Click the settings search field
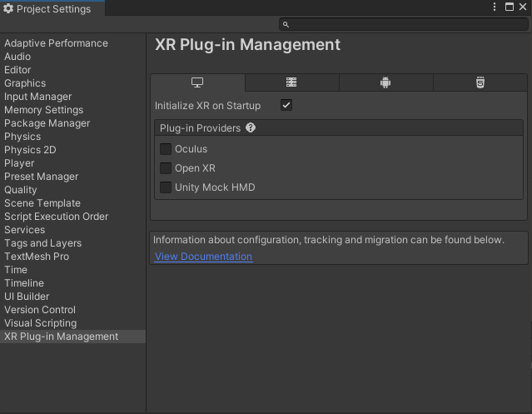Viewport: 532px width, 414px height. click(x=404, y=24)
